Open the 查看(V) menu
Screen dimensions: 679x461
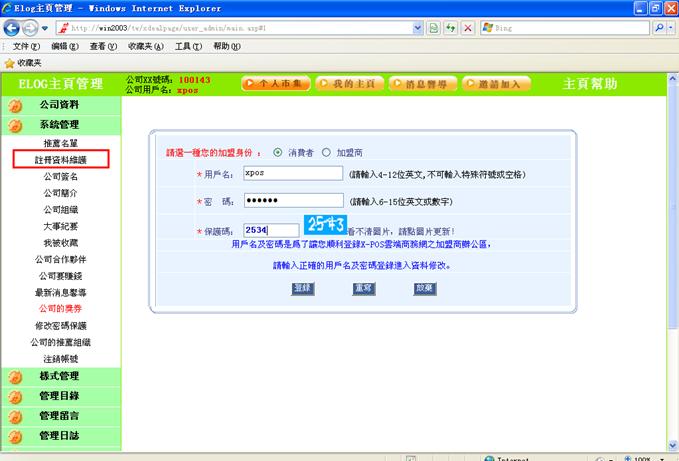point(105,46)
